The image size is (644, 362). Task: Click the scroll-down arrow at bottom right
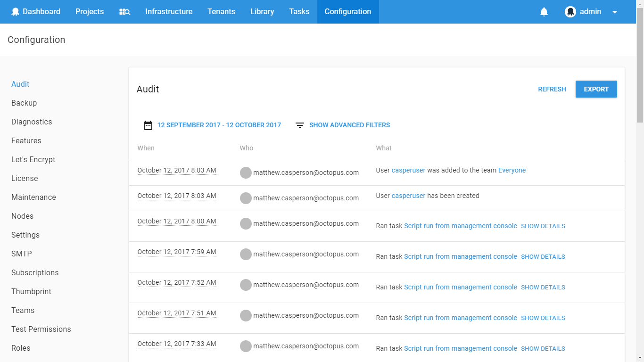pyautogui.click(x=640, y=357)
